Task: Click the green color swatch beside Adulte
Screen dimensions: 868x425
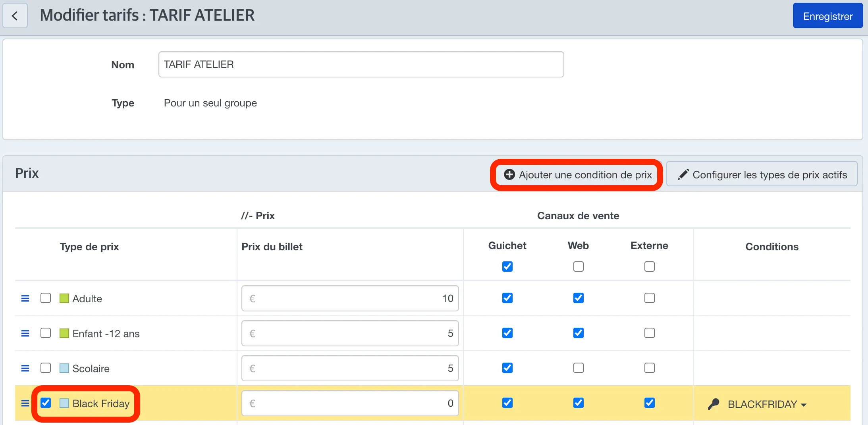Action: pos(64,298)
